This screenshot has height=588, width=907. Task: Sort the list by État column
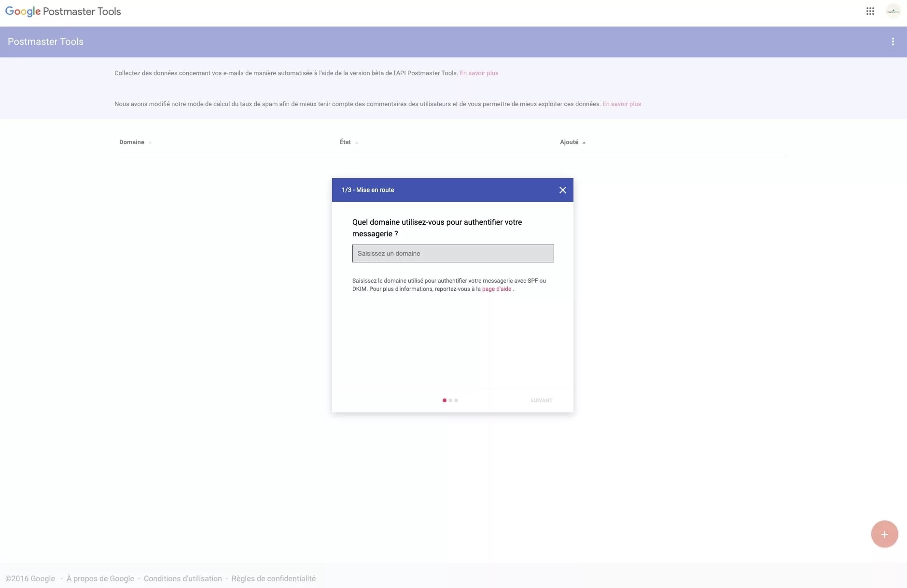(x=345, y=142)
